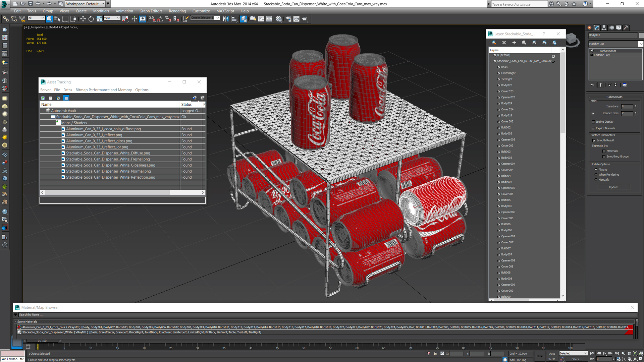The height and width of the screenshot is (362, 644).
Task: Choose the Select and Rotate tool
Action: 91,19
